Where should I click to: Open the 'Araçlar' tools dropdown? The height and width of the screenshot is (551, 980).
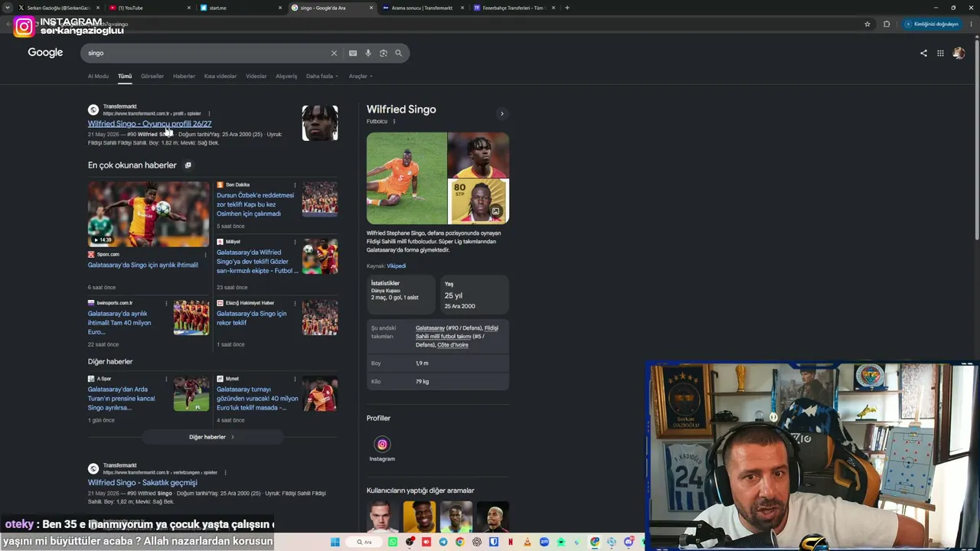pyautogui.click(x=361, y=76)
